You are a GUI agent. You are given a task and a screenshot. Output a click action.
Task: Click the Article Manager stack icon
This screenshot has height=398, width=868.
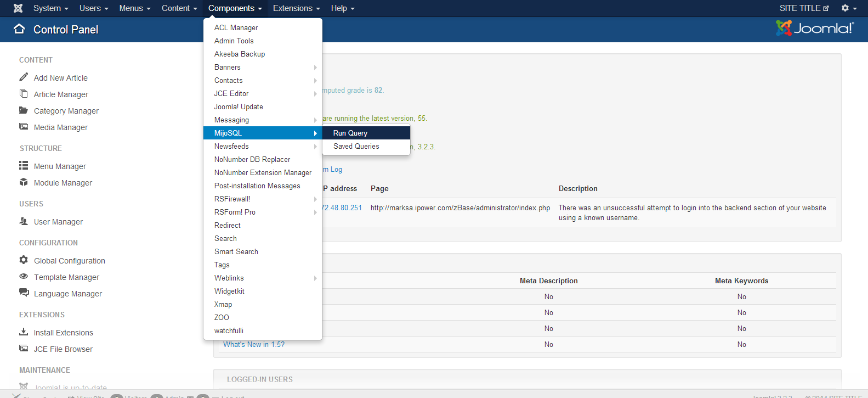click(24, 94)
